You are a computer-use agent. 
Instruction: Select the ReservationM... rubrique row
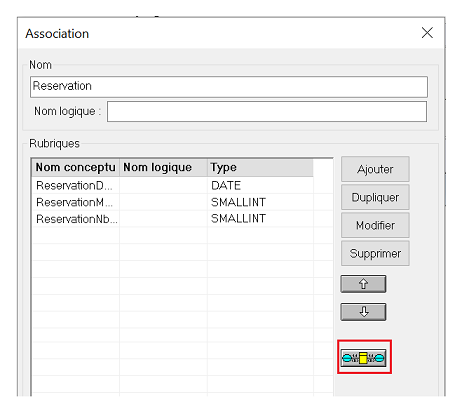tap(173, 202)
